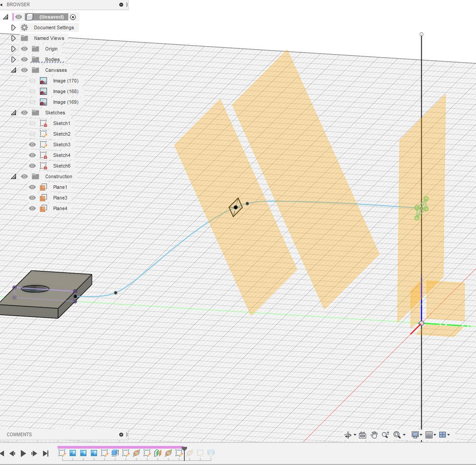
Task: Open Grid and Snaps settings icon
Action: click(429, 435)
